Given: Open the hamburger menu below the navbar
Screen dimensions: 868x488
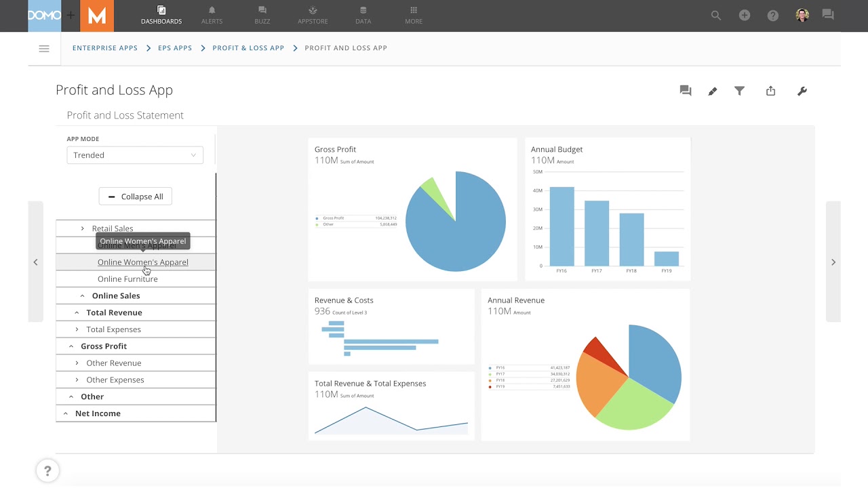Looking at the screenshot, I should pos(44,48).
